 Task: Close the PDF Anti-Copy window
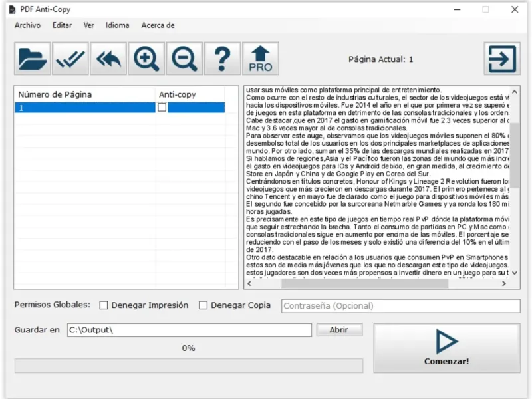[x=515, y=9]
